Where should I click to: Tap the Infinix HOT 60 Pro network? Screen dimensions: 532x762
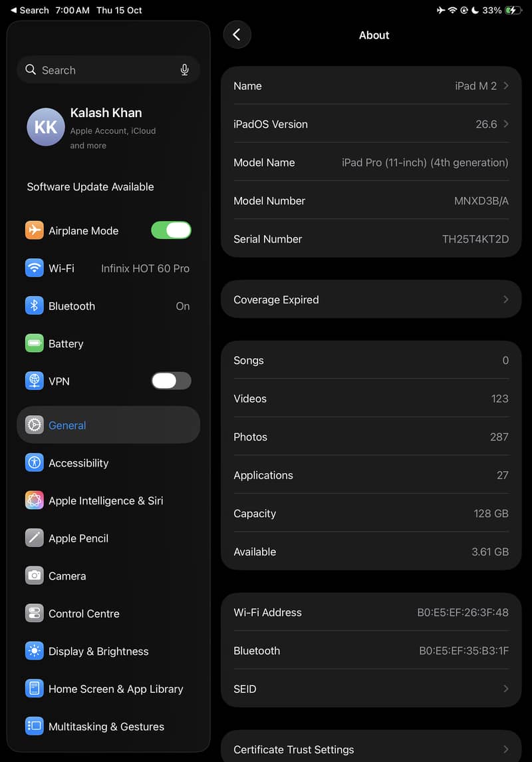145,268
